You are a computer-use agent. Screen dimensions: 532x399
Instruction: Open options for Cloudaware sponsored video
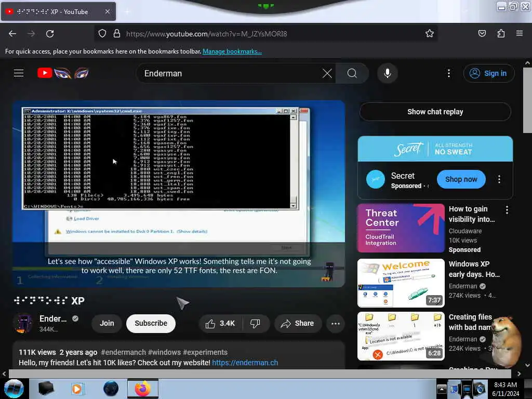507,210
